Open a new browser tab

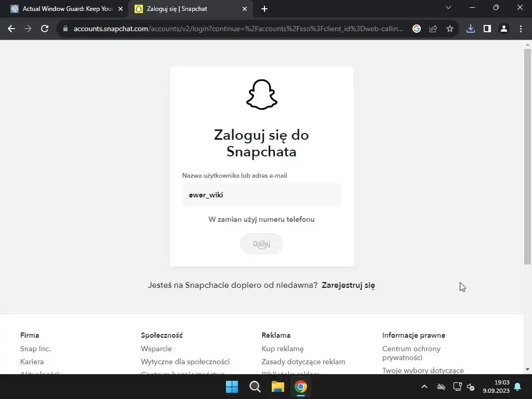click(264, 9)
